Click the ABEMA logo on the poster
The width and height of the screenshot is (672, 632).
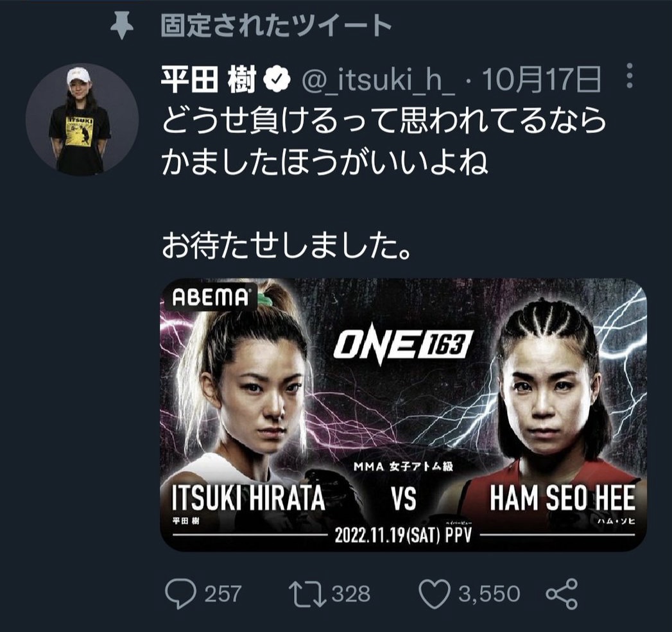click(210, 296)
